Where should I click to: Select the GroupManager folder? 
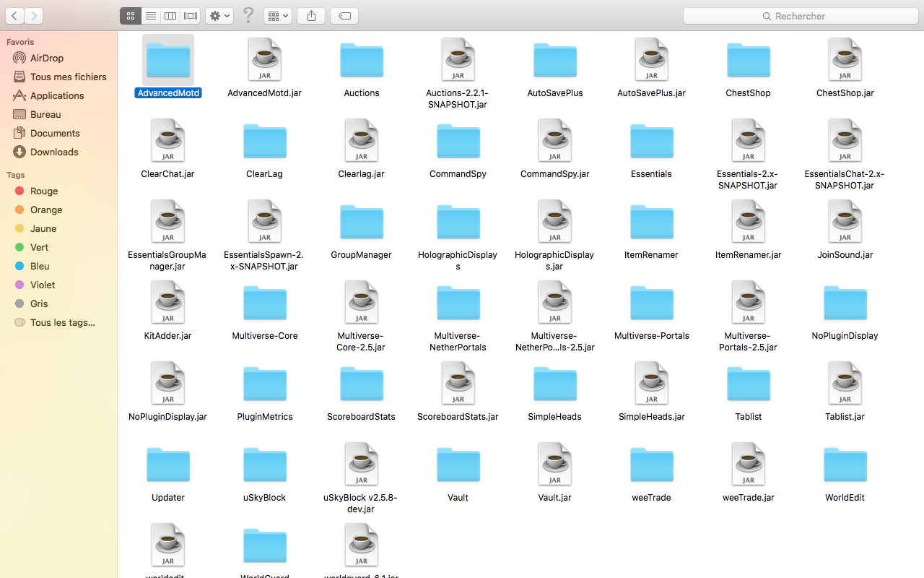click(362, 222)
